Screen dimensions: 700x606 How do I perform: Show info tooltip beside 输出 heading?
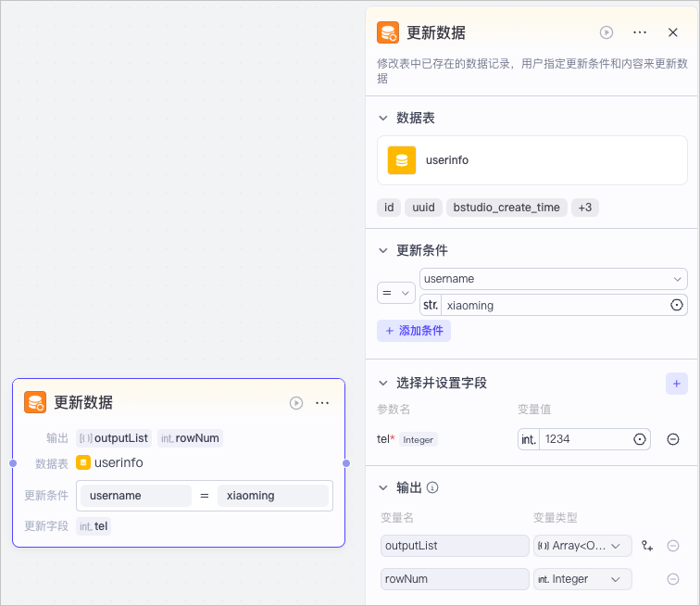[x=432, y=487]
